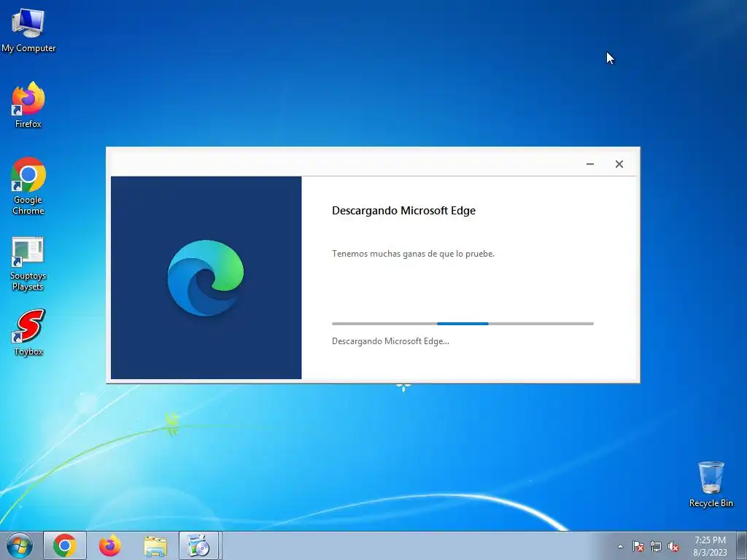Open Google Chrome desktop shortcut

tap(28, 186)
